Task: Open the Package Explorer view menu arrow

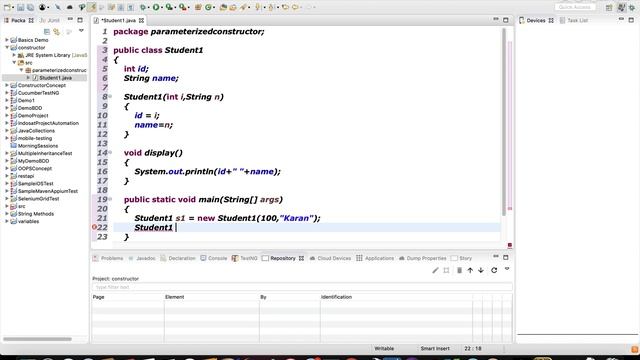Action: click(81, 31)
